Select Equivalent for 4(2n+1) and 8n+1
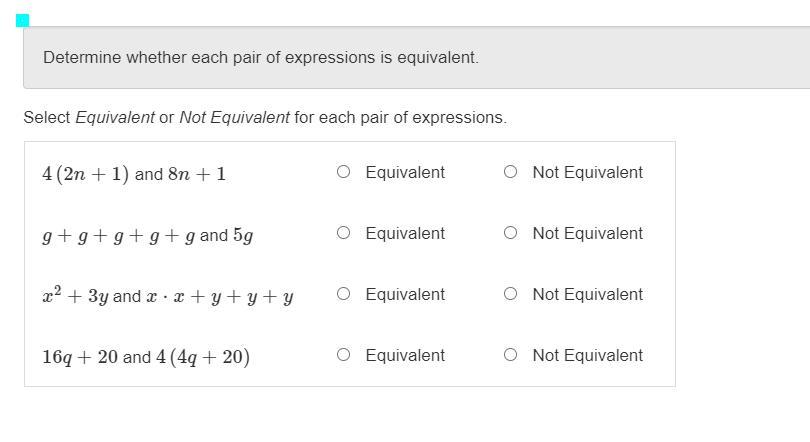The image size is (810, 442). (344, 172)
